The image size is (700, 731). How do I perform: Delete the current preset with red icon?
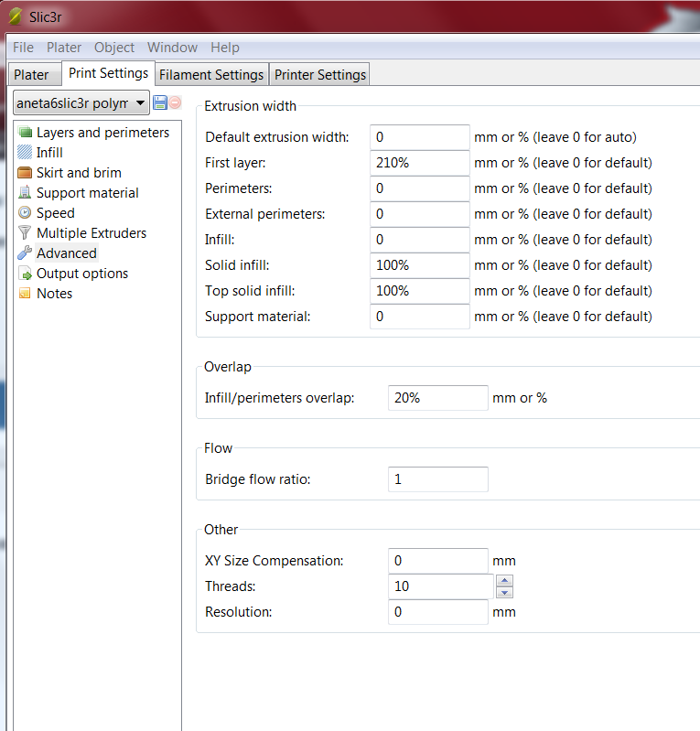click(176, 102)
